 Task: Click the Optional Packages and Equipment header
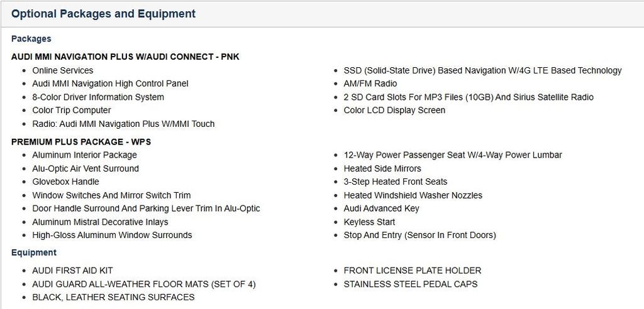(103, 14)
